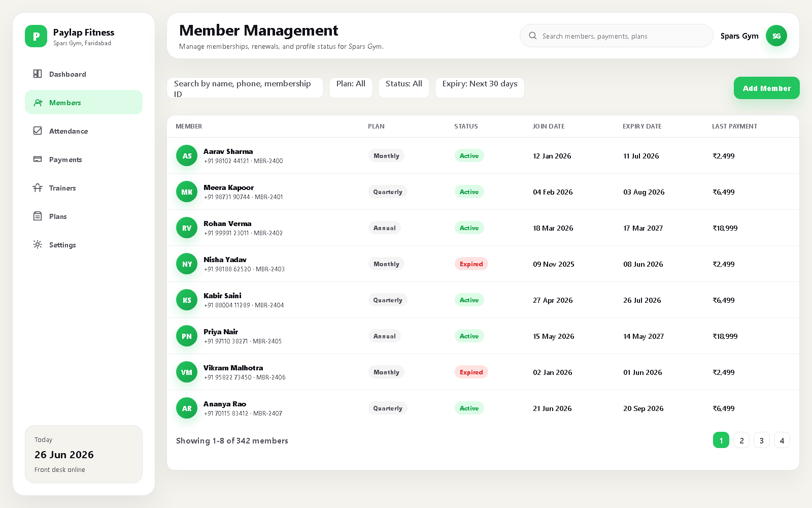Screen dimensions: 812x508
Task: Click Nisha Yadav's Expired status badge
Action: tap(471, 264)
